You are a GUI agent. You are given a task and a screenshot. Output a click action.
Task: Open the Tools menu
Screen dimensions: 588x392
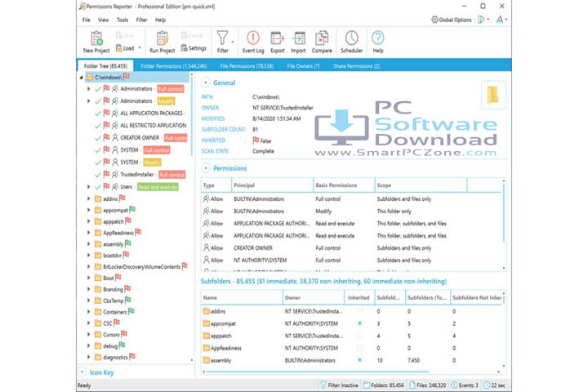pos(122,20)
